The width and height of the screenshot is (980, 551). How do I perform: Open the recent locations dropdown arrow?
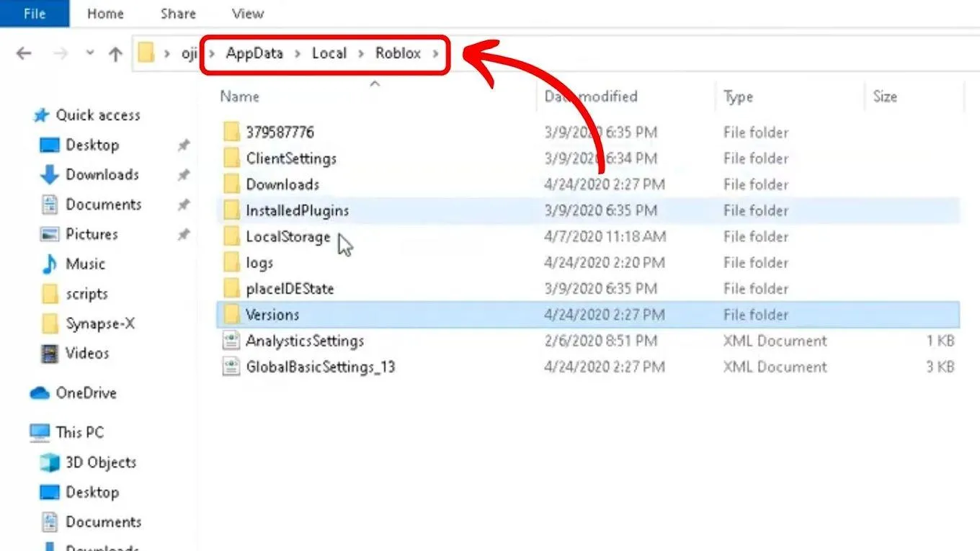click(90, 53)
